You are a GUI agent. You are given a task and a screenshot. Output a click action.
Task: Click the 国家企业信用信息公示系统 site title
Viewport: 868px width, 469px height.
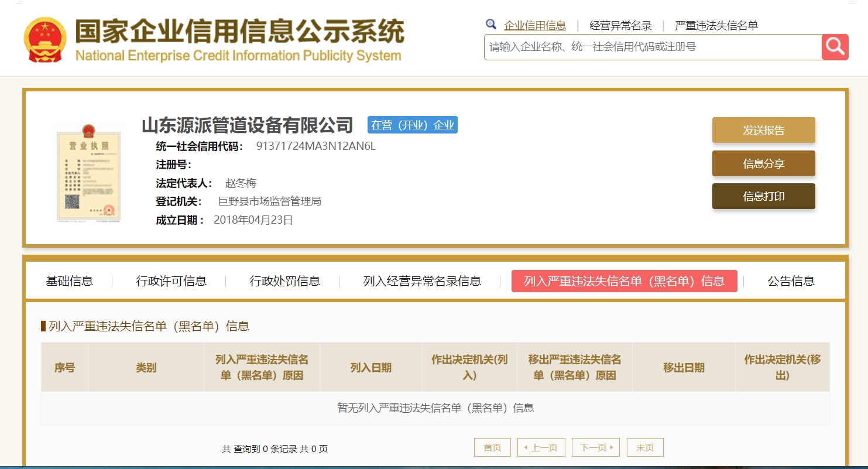(239, 31)
